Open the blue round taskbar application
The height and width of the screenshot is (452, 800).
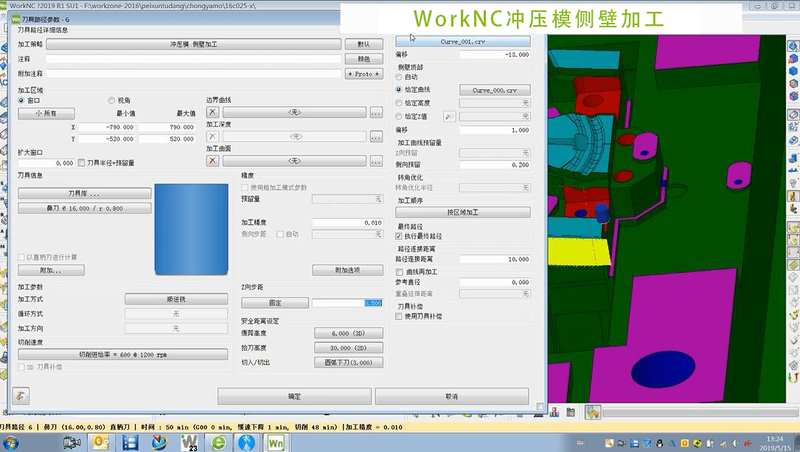tap(246, 442)
